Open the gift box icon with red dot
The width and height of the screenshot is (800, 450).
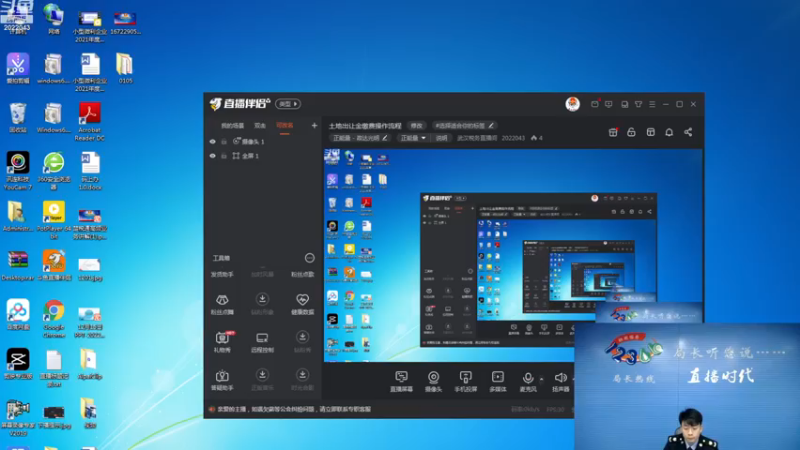point(613,132)
